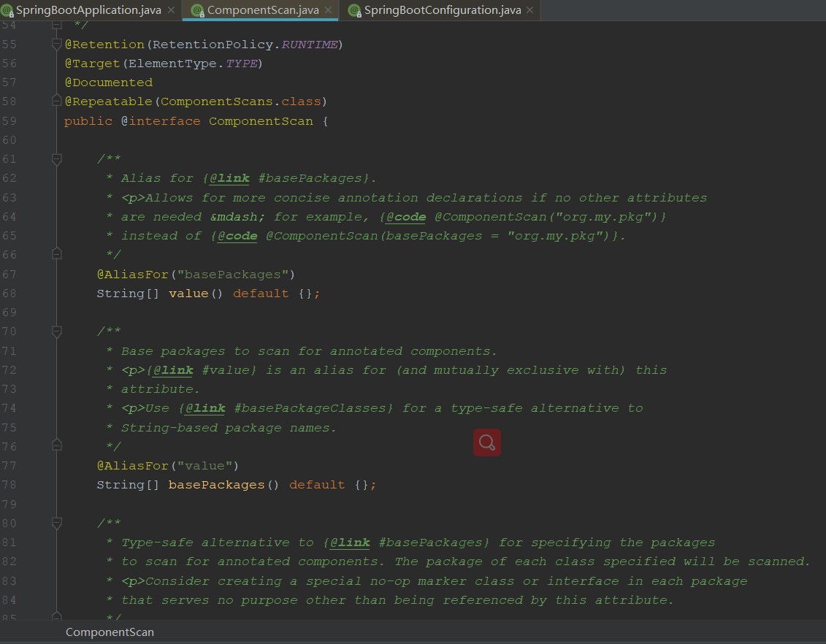Click the red magnifier search icon
This screenshot has height=644, width=826.
click(x=486, y=443)
